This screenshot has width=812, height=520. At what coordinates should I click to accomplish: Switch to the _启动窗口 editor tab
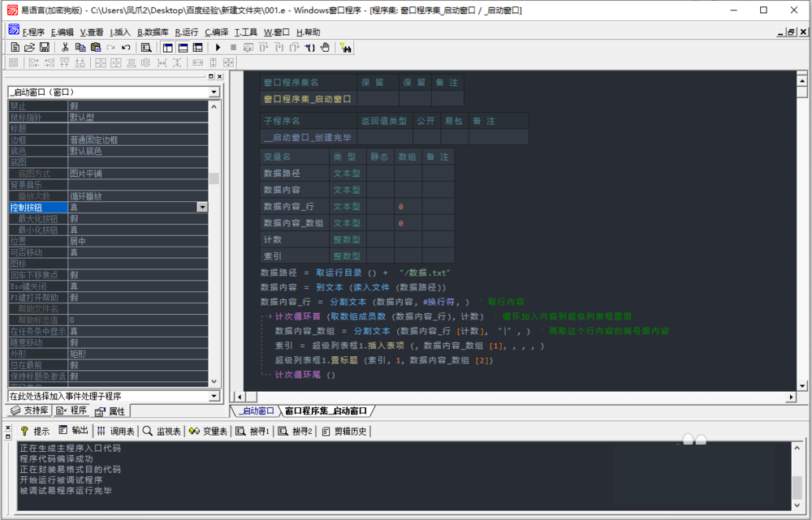tap(257, 410)
